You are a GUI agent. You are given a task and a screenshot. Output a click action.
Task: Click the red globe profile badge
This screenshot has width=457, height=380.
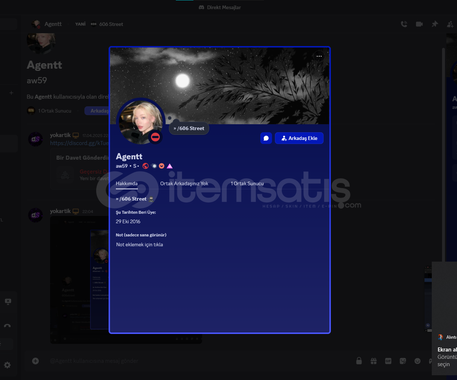click(145, 166)
